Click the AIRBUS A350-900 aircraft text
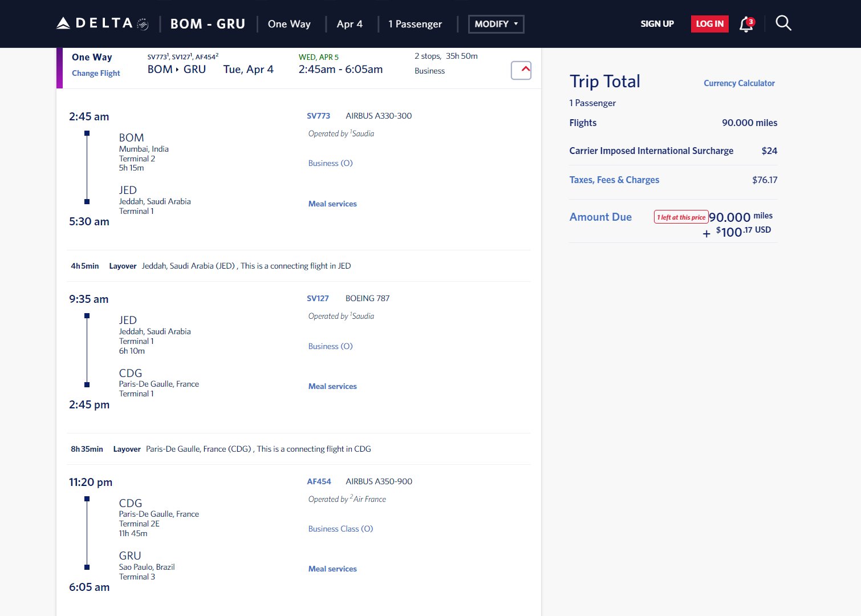 point(379,481)
